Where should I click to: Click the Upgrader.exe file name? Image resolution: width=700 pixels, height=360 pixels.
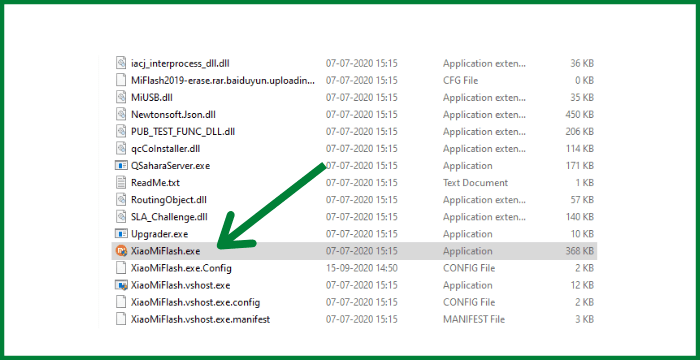pos(159,234)
